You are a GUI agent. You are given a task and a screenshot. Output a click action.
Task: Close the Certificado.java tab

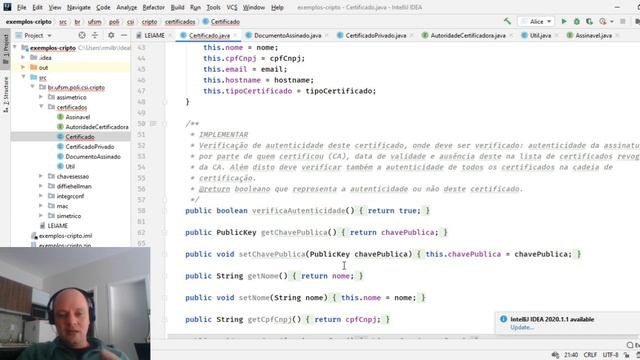(x=235, y=36)
